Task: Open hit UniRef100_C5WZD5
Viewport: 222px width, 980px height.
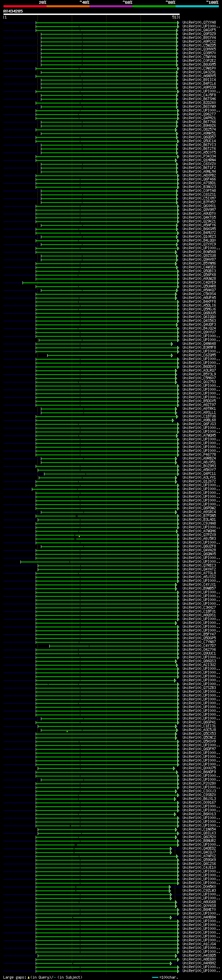Action: tap(199, 45)
